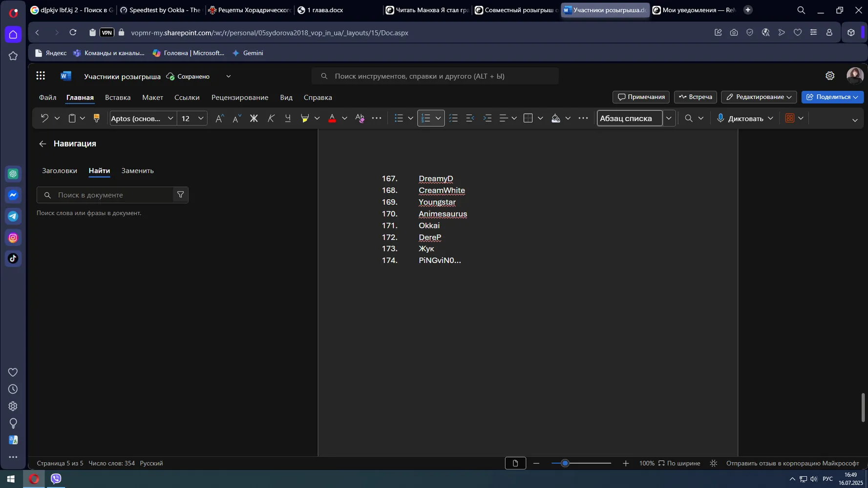Open Word settings gear
The image size is (868, 488).
tap(830, 76)
